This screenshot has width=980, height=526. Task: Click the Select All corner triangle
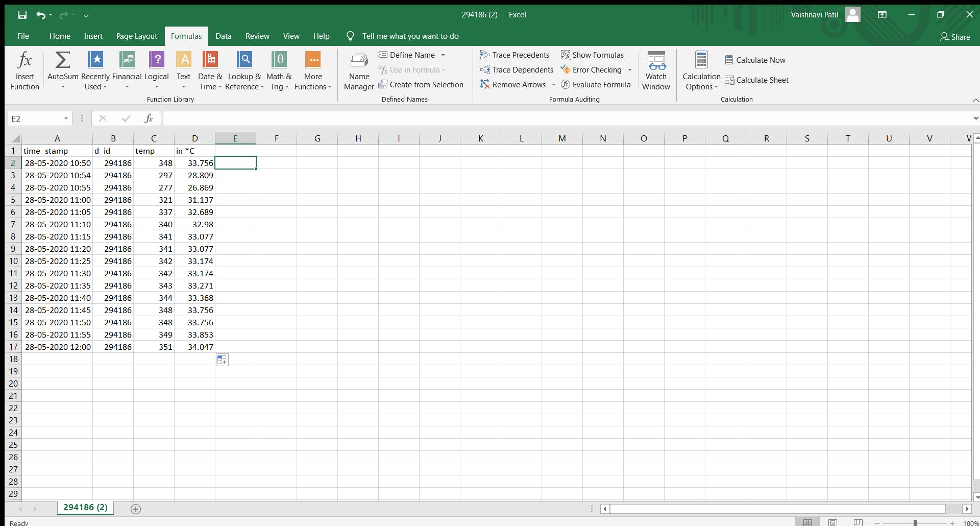coord(16,138)
